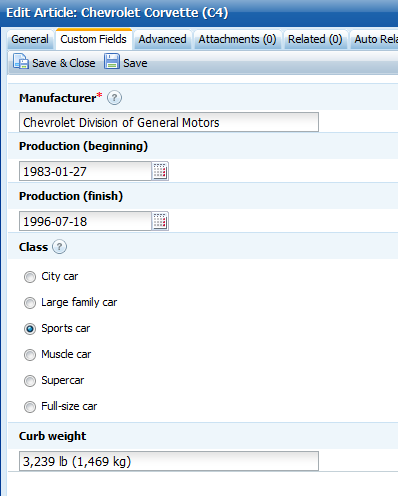Screen dimensions: 398x496
Task: Focus the Curb weight text field
Action: [169, 461]
